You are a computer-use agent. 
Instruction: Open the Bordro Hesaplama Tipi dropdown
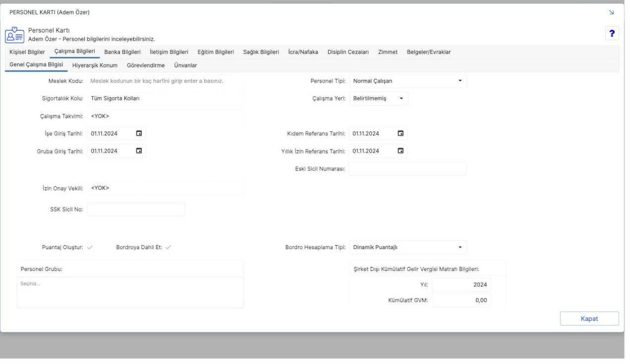(x=408, y=247)
